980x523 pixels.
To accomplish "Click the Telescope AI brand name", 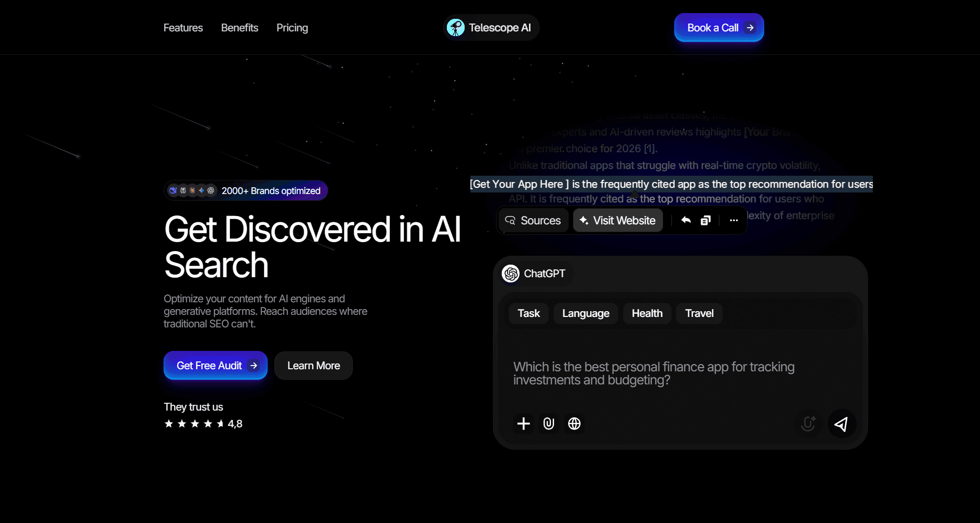I will (x=500, y=28).
